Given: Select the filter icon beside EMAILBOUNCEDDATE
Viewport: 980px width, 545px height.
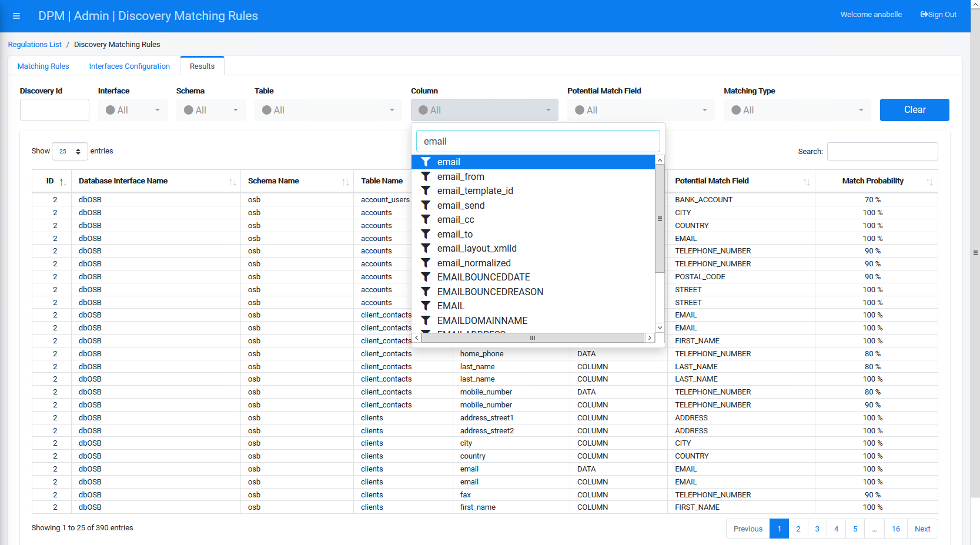Looking at the screenshot, I should click(426, 277).
